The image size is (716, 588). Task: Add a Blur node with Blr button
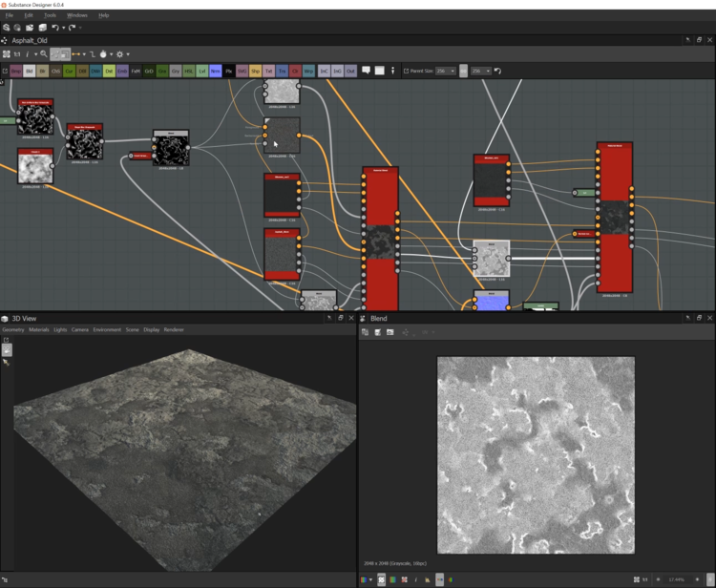tap(42, 72)
